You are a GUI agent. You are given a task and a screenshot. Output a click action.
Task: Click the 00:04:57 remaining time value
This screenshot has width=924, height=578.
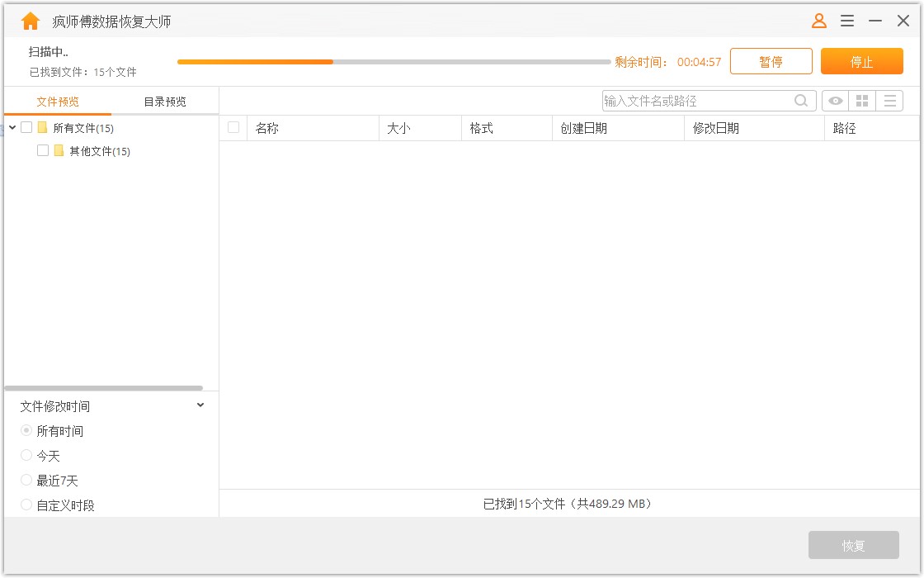tap(699, 62)
